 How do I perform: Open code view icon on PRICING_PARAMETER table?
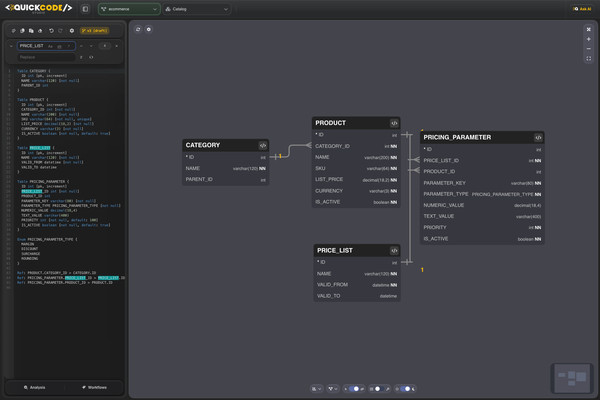click(538, 137)
